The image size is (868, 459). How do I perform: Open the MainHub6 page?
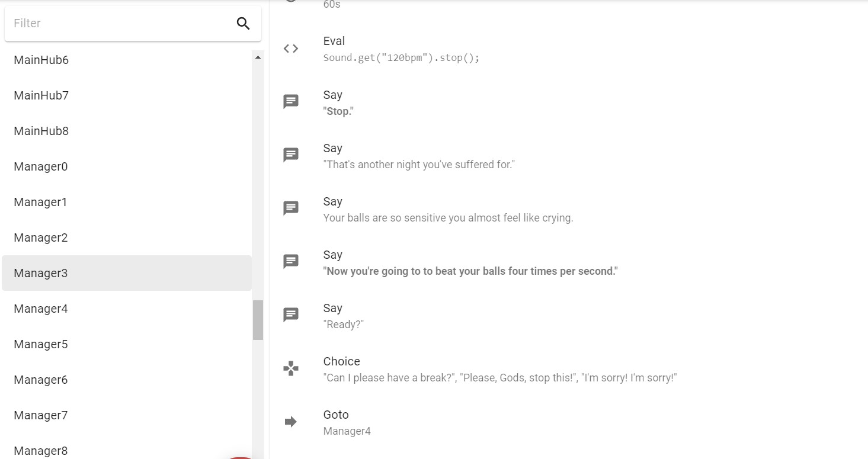[x=127, y=60]
